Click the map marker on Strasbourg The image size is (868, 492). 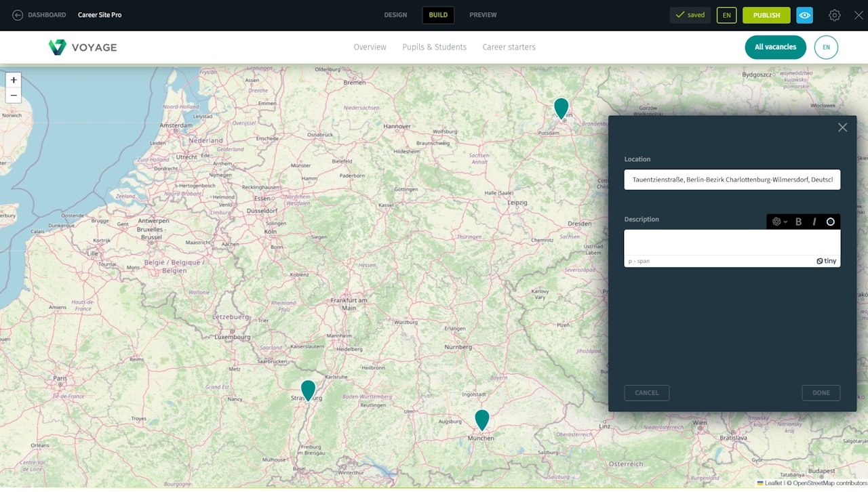tap(308, 390)
